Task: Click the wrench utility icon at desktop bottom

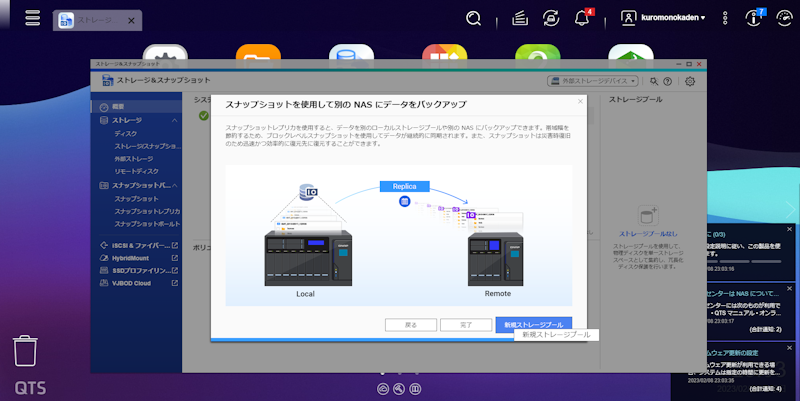Action: click(x=399, y=389)
